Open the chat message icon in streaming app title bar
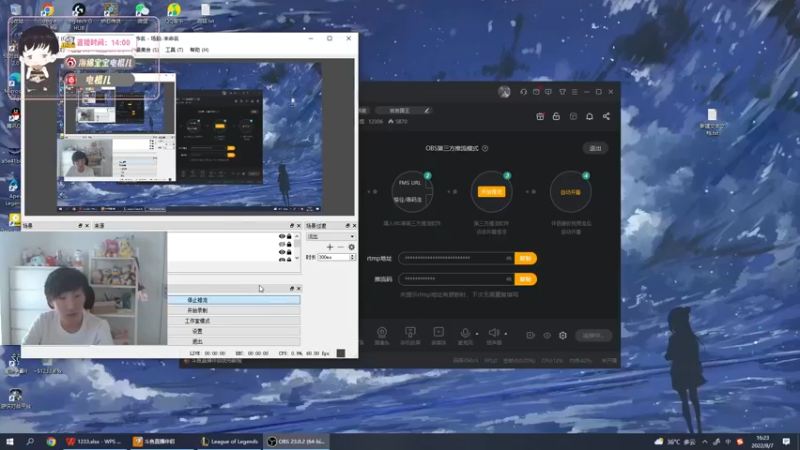This screenshot has height=450, width=800. 548,92
